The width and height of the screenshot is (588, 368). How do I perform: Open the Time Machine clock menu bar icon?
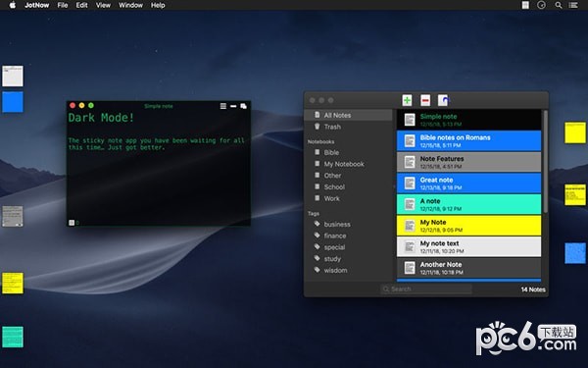(x=541, y=5)
